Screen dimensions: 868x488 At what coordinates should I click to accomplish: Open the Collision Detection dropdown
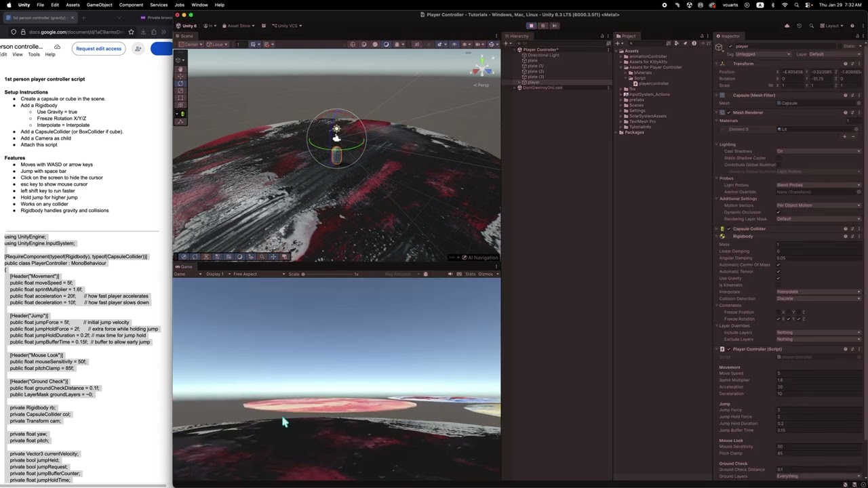point(818,299)
